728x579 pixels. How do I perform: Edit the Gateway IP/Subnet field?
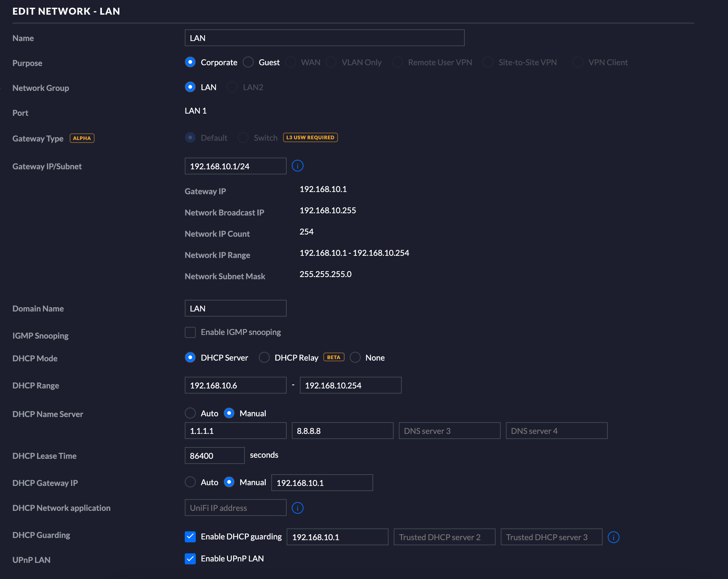(x=235, y=166)
